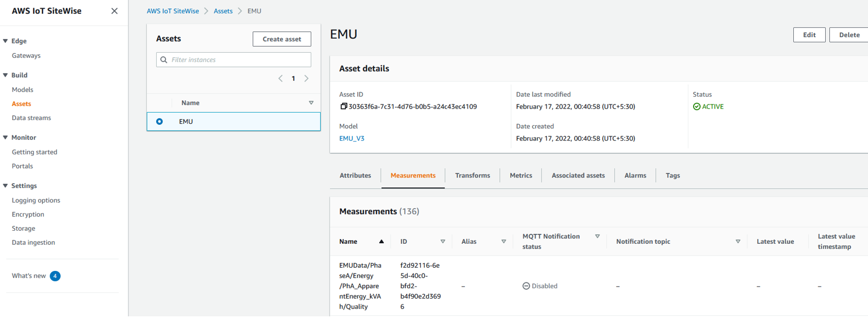This screenshot has width=868, height=332.
Task: Switch to the Tags tab
Action: coord(673,176)
